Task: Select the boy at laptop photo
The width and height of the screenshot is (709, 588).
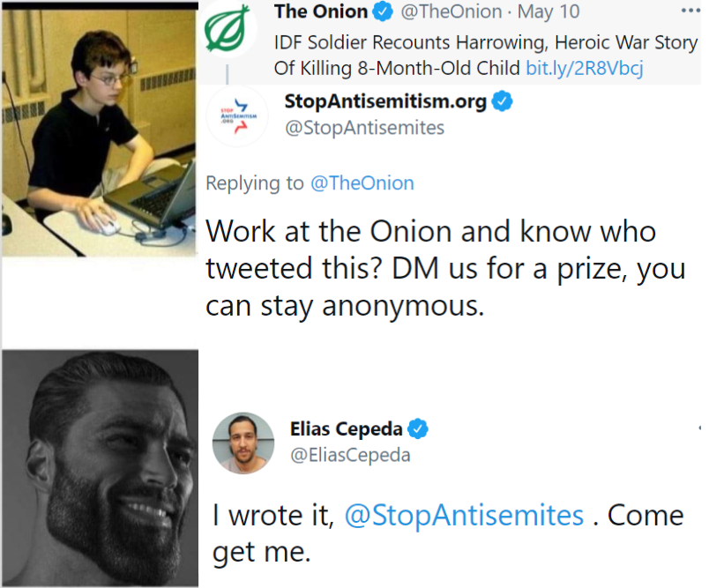Action: 100,130
